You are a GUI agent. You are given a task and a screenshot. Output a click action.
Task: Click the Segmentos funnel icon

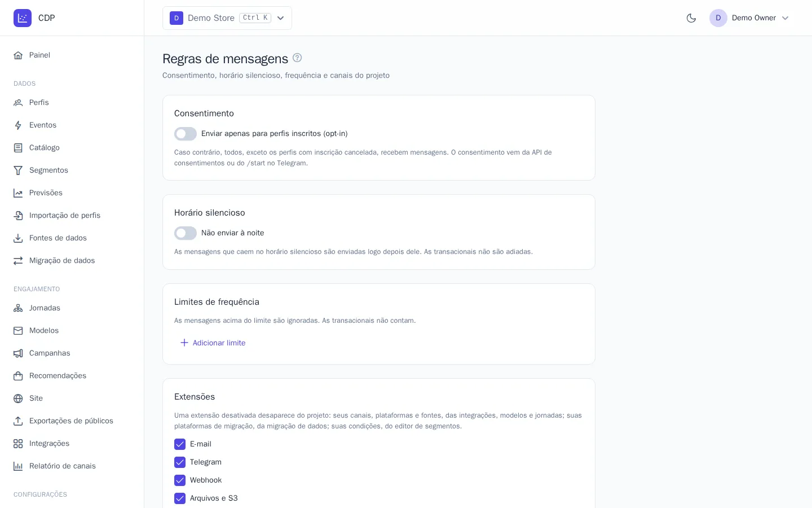point(18,170)
